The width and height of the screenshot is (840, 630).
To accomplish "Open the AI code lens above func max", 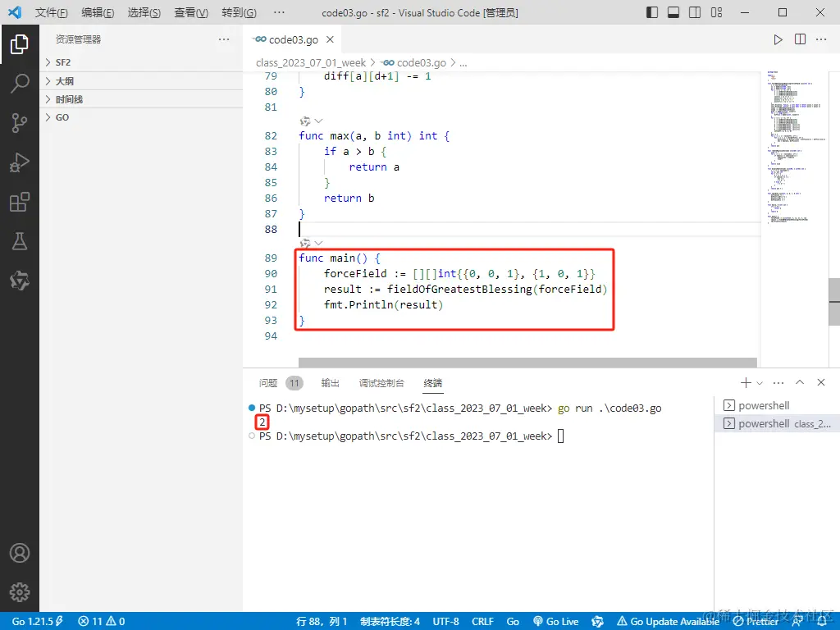I will [305, 121].
